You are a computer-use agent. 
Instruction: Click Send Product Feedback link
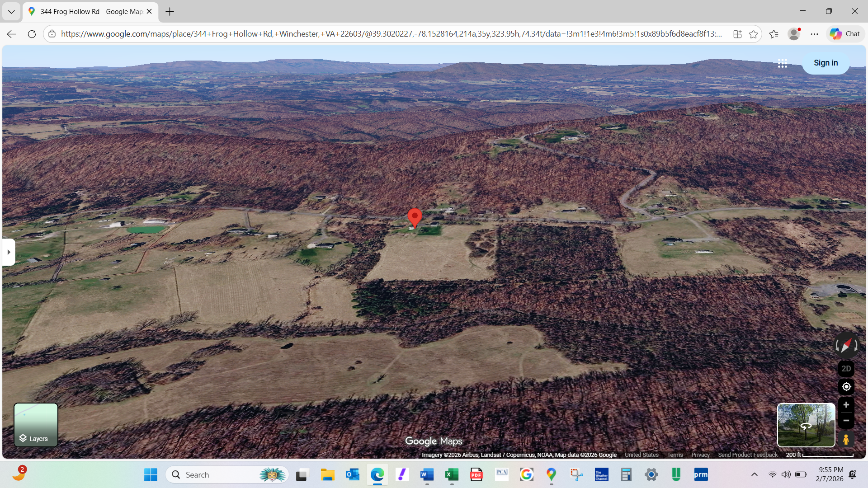(x=748, y=455)
